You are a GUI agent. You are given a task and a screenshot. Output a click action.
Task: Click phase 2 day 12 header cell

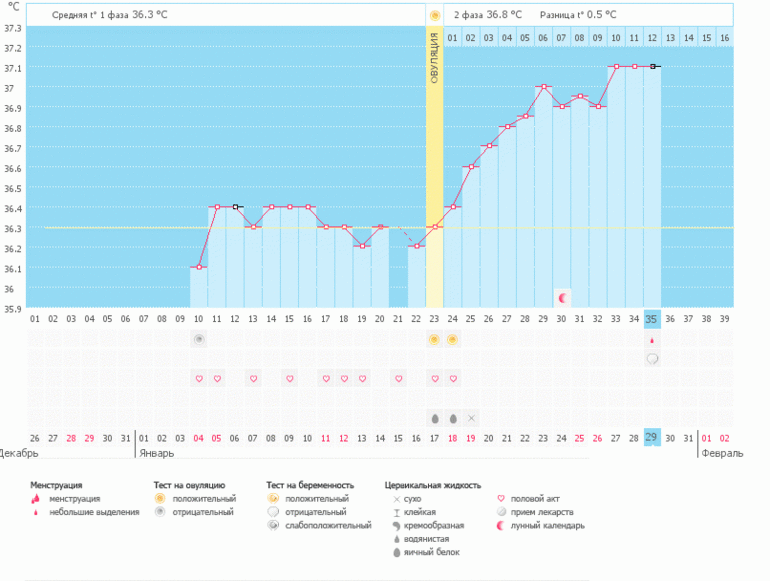pos(652,38)
